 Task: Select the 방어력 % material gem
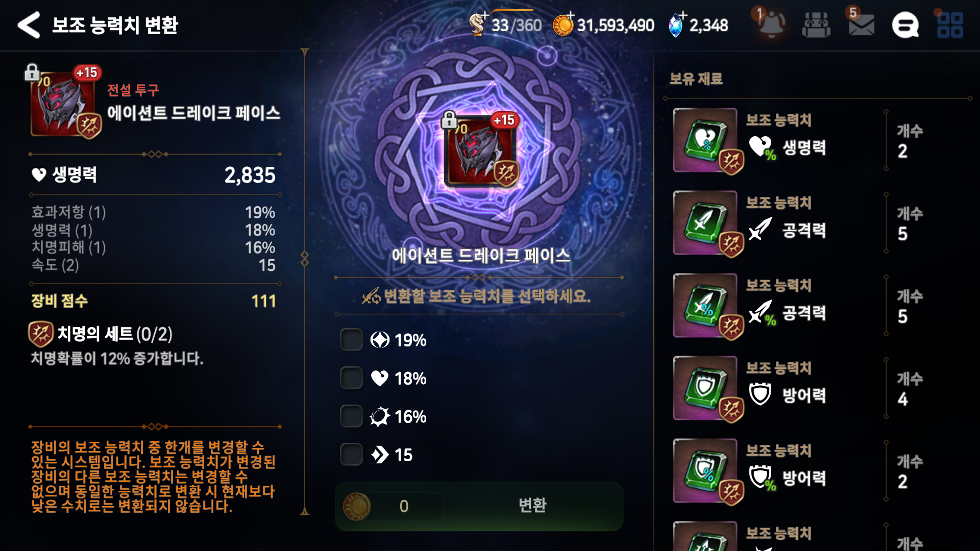[x=706, y=471]
